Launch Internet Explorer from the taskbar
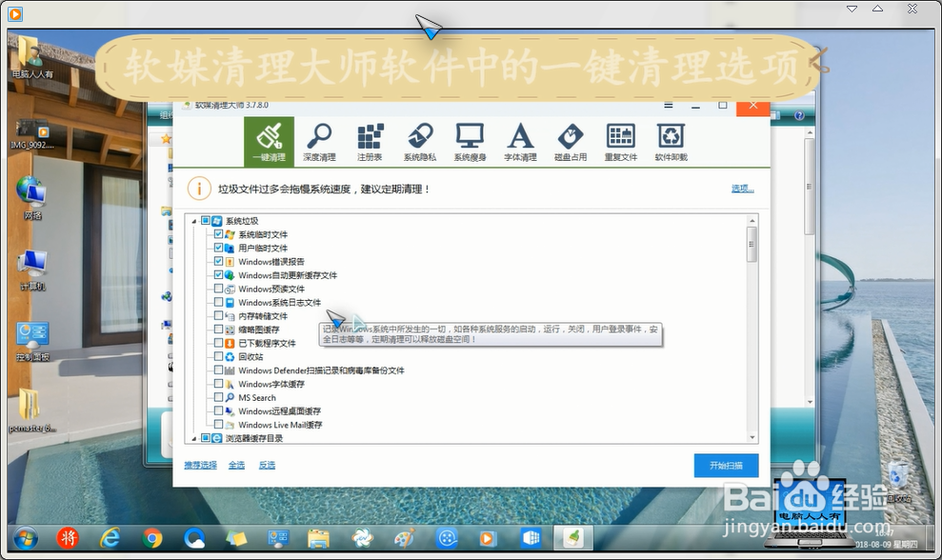The image size is (942, 560). coord(110,538)
